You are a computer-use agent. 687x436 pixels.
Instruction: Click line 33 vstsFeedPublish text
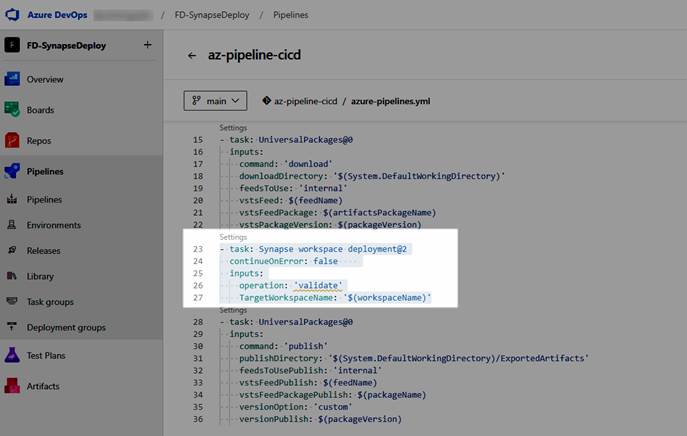[x=308, y=383]
